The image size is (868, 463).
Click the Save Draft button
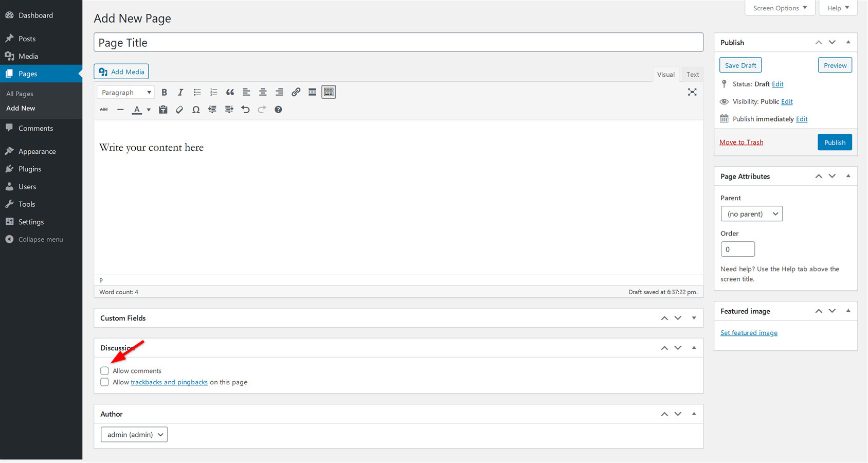click(x=740, y=65)
